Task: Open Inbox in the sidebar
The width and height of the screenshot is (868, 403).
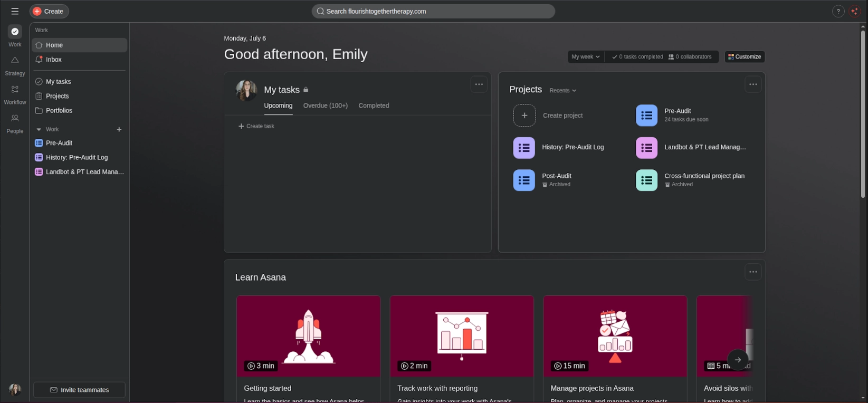Action: tap(79, 60)
